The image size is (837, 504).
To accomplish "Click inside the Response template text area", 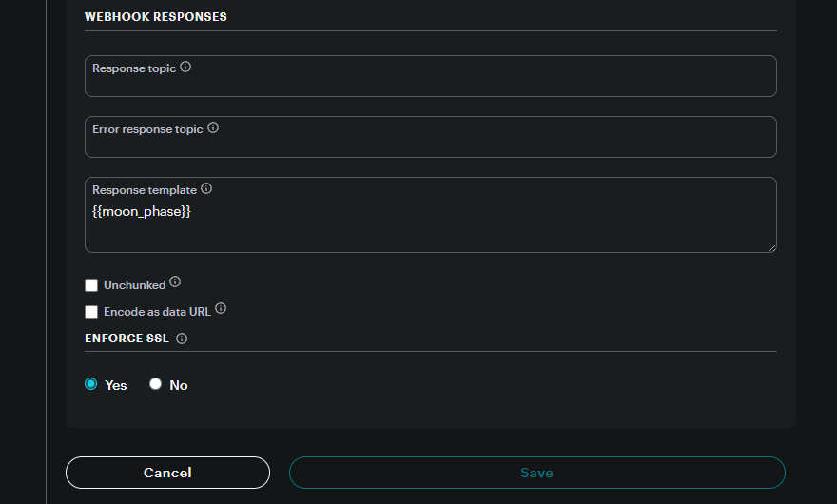I will click(x=431, y=215).
